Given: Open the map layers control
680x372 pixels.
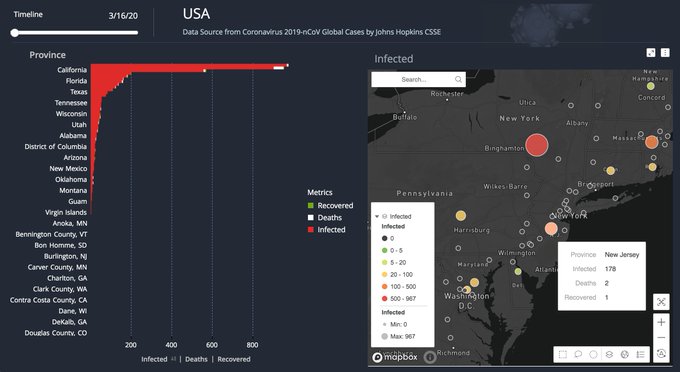Looking at the screenshot, I should (609, 354).
